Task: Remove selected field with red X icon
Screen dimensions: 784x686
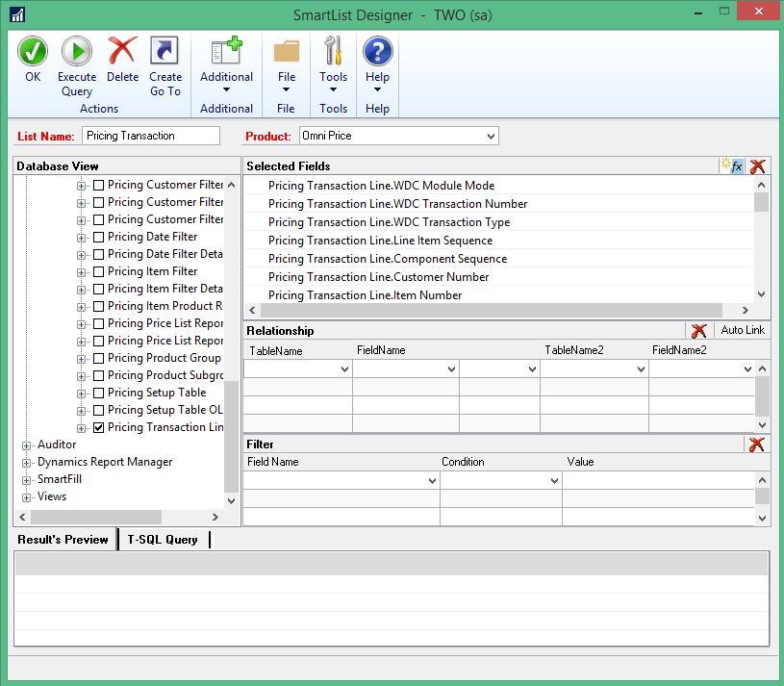Action: pyautogui.click(x=757, y=166)
